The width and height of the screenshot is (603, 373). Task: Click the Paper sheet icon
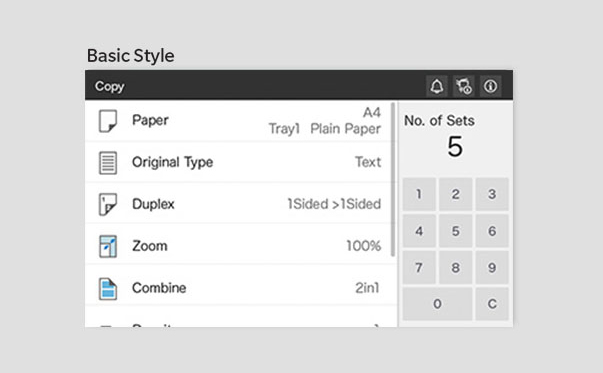pyautogui.click(x=108, y=121)
